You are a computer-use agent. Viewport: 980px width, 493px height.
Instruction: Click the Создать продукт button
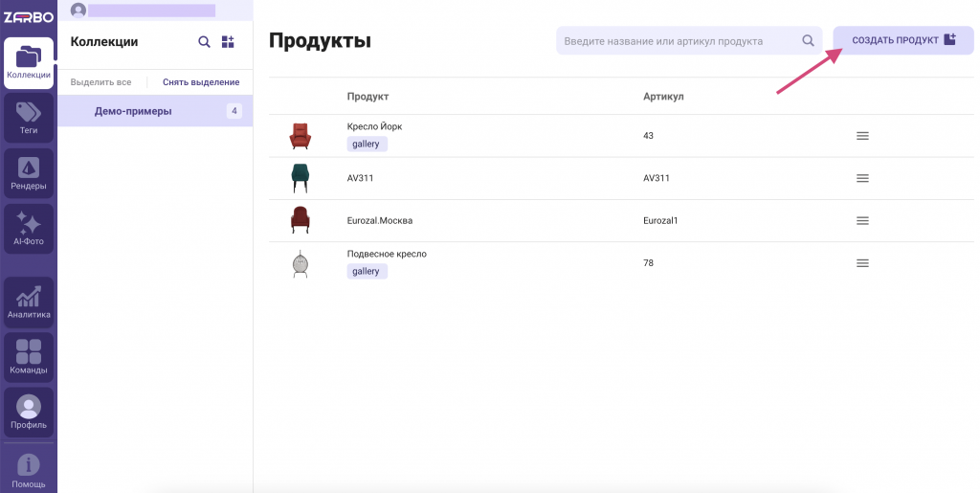coord(902,40)
